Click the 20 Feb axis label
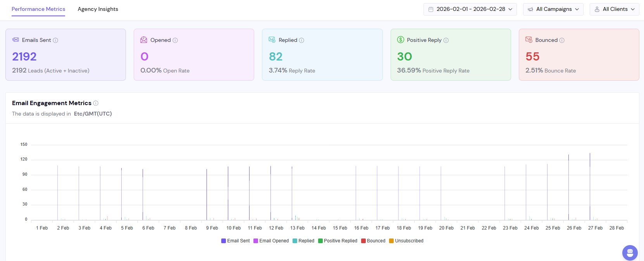 pos(446,228)
